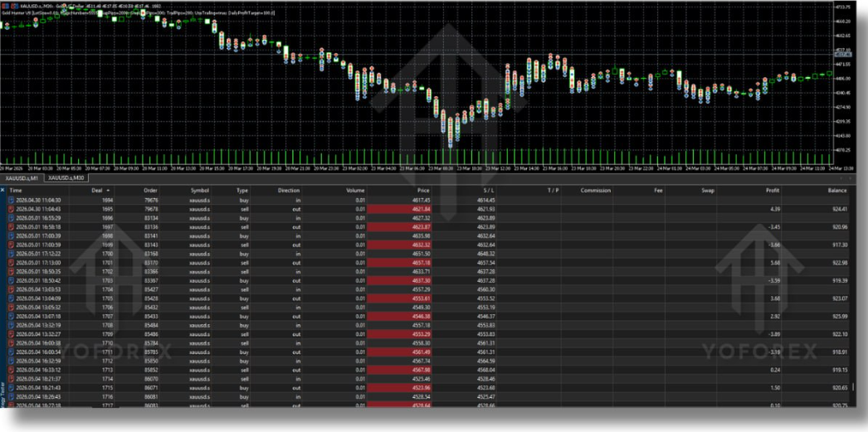Select the red price cell 4621.84

pos(399,209)
